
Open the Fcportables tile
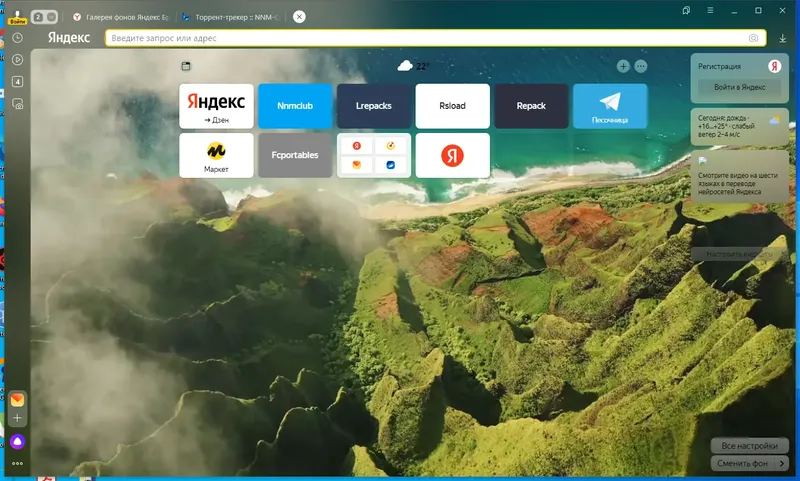pos(295,155)
